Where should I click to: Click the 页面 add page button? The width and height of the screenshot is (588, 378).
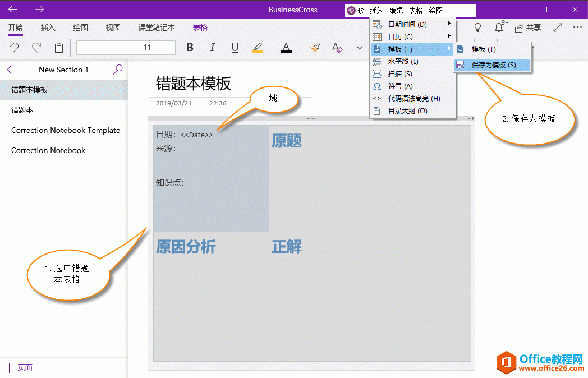coord(19,367)
